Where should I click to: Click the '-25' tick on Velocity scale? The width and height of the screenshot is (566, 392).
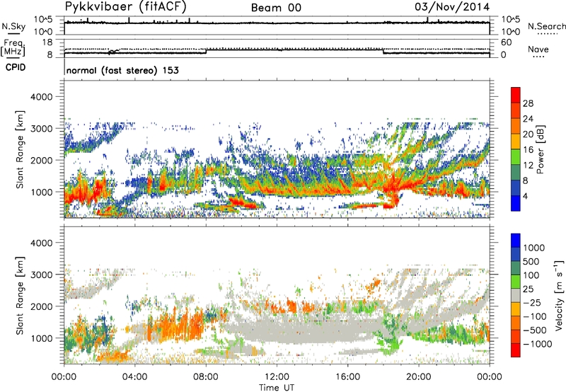click(532, 303)
